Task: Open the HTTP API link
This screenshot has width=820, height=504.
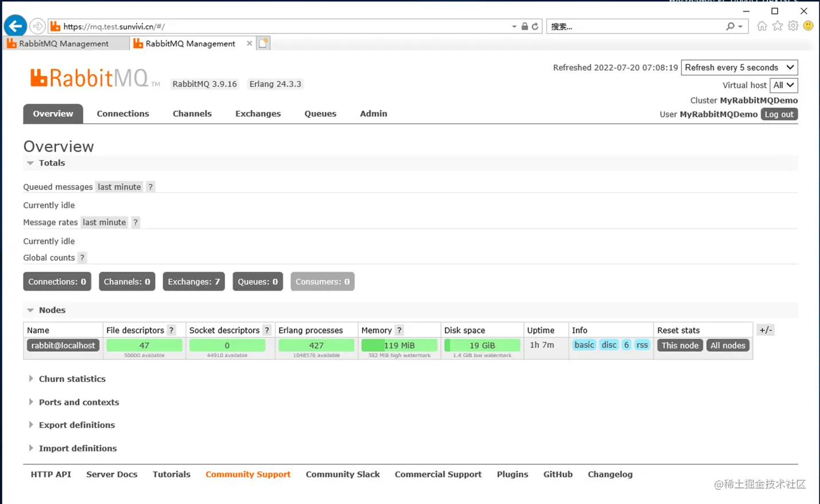Action: click(51, 474)
